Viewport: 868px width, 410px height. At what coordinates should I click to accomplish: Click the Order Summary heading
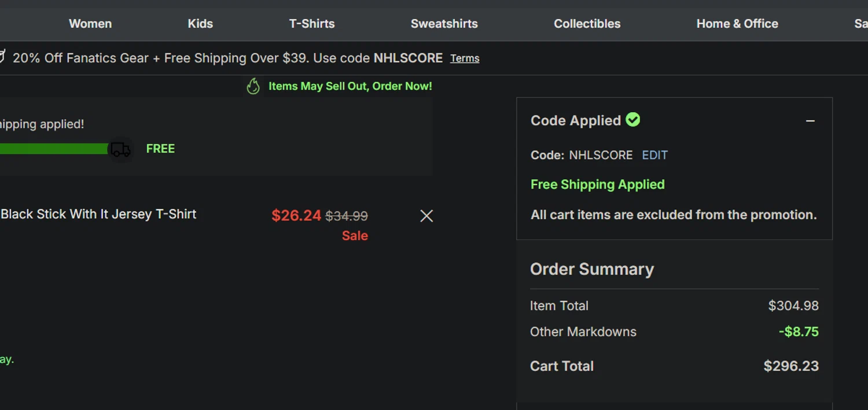[592, 269]
